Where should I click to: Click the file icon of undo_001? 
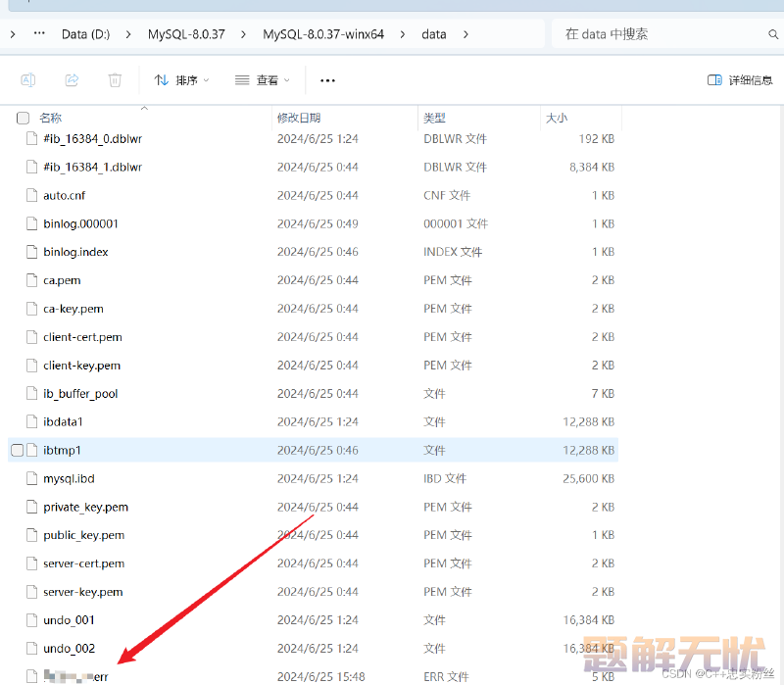tap(31, 620)
